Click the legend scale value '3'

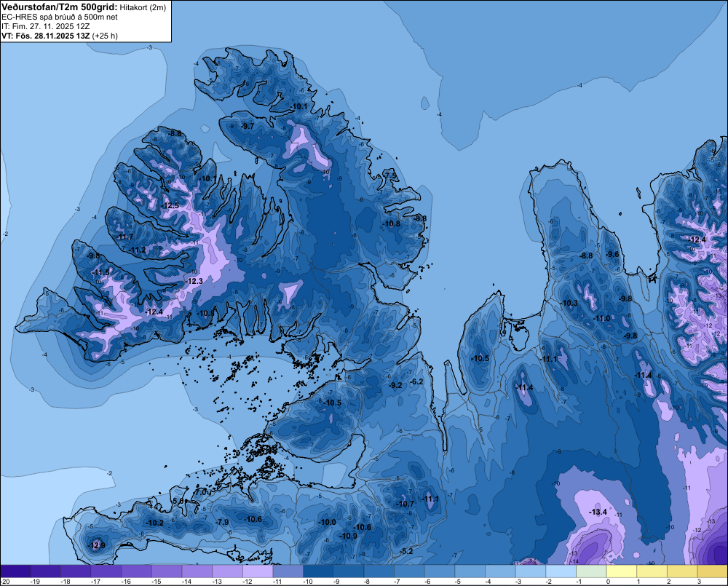pos(700,582)
